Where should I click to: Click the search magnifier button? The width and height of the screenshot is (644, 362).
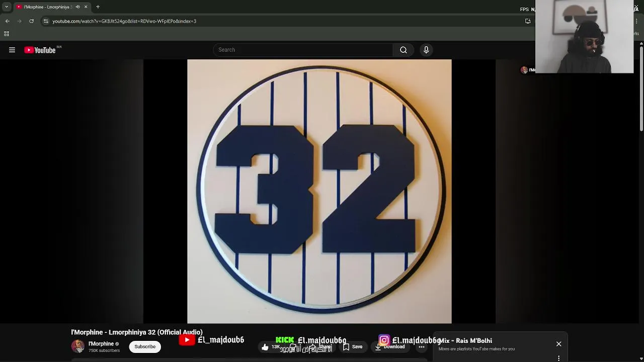[403, 50]
